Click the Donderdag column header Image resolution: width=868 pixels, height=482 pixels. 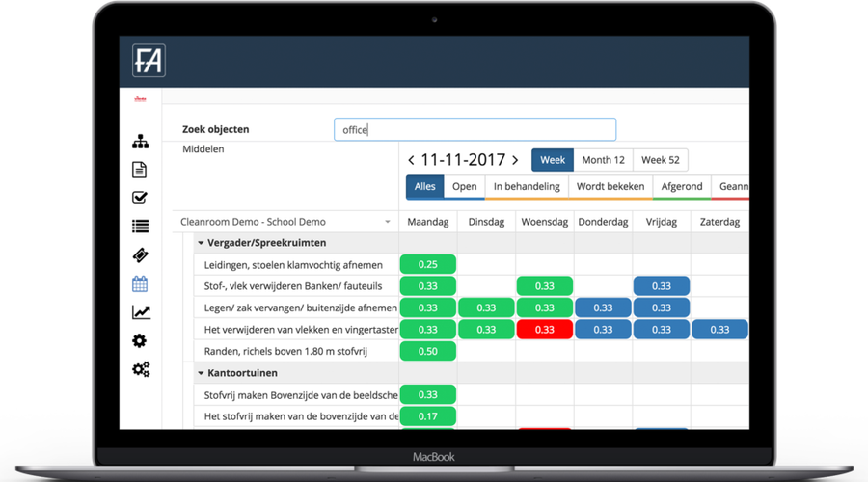[603, 222]
